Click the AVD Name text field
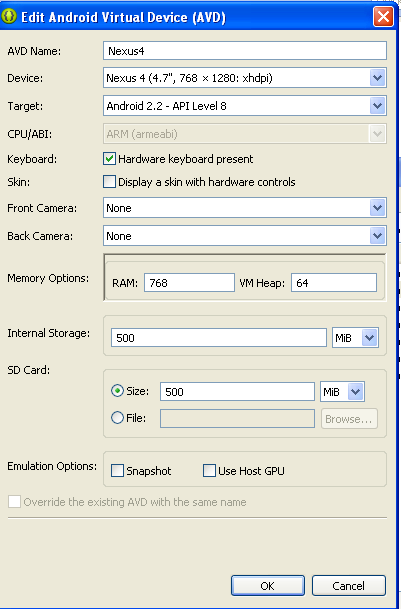Image resolution: width=401 pixels, height=609 pixels. coord(245,51)
